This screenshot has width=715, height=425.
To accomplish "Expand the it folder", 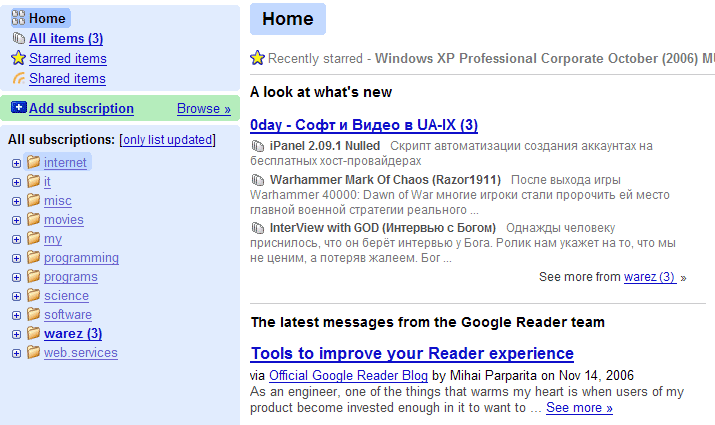I will click(16, 182).
